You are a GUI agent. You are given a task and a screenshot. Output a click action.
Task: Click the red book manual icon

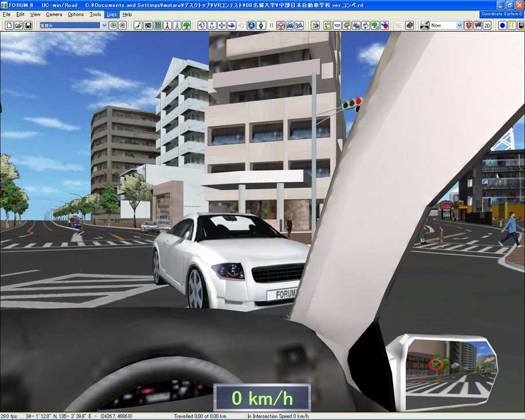410,26
